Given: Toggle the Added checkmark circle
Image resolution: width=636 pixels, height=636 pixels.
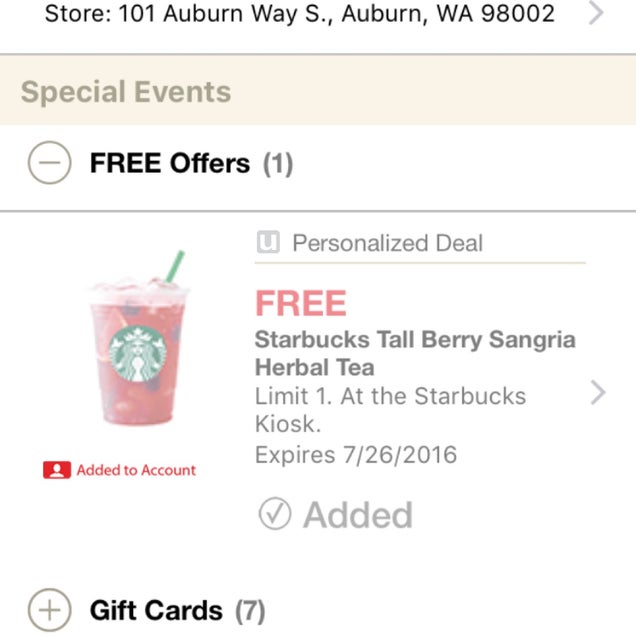Looking at the screenshot, I should point(274,514).
